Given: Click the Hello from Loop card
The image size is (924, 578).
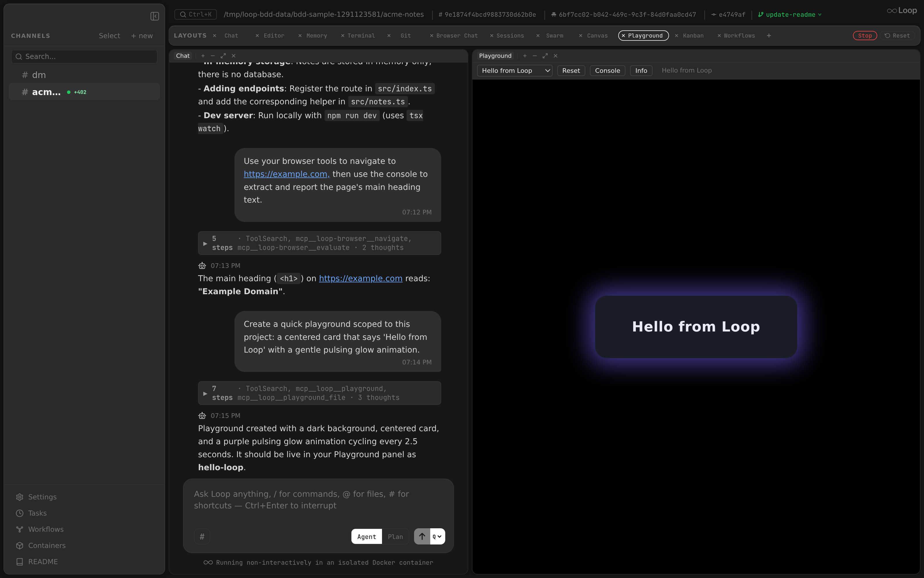Looking at the screenshot, I should click(696, 327).
